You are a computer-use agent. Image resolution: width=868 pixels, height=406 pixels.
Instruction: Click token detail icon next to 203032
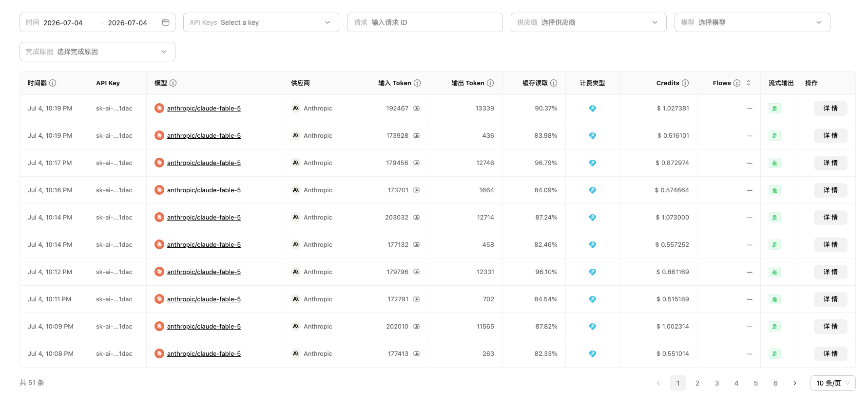coord(417,218)
